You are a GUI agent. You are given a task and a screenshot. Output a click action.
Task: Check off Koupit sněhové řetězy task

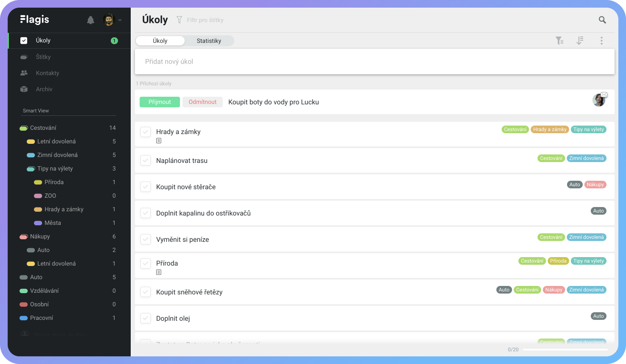coord(146,292)
